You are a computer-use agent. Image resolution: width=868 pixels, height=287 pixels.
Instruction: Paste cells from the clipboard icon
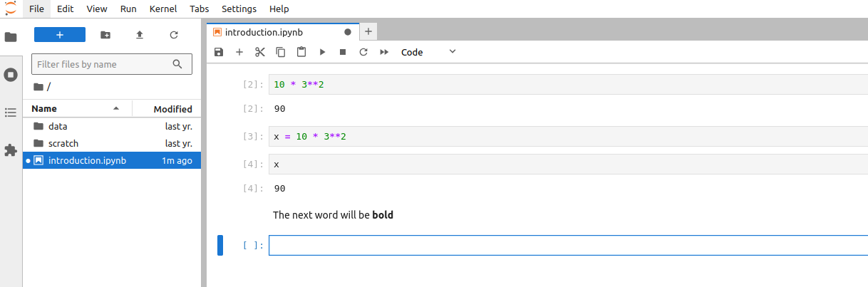(301, 52)
